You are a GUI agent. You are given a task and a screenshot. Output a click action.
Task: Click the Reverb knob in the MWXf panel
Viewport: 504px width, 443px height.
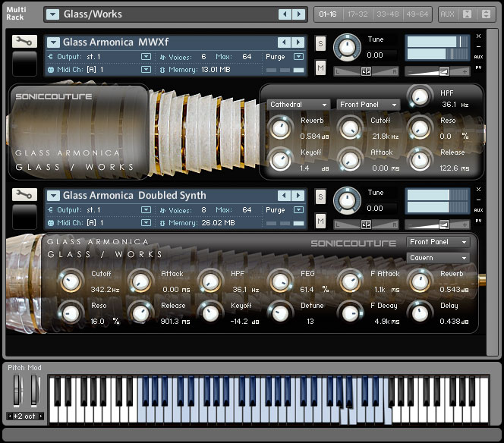281,128
